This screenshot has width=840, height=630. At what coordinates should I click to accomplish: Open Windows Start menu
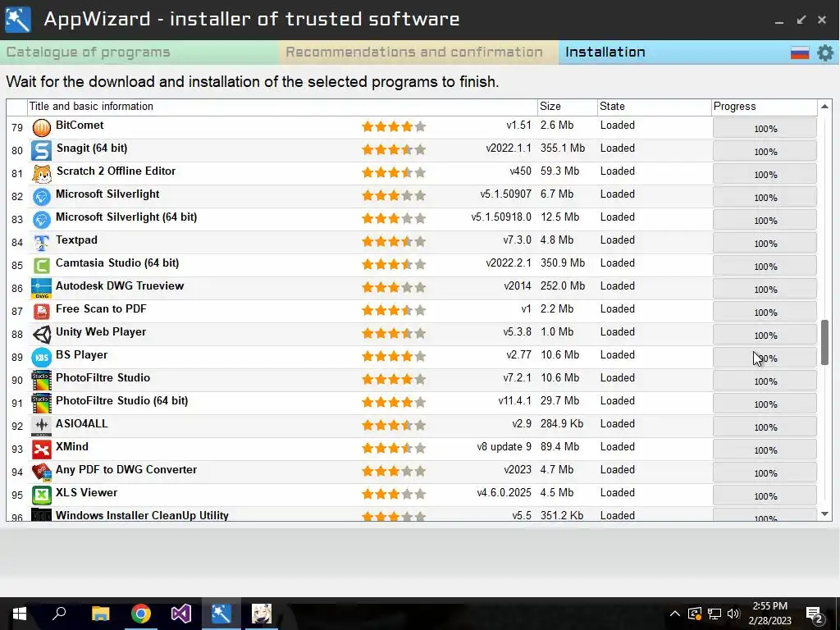[20, 614]
